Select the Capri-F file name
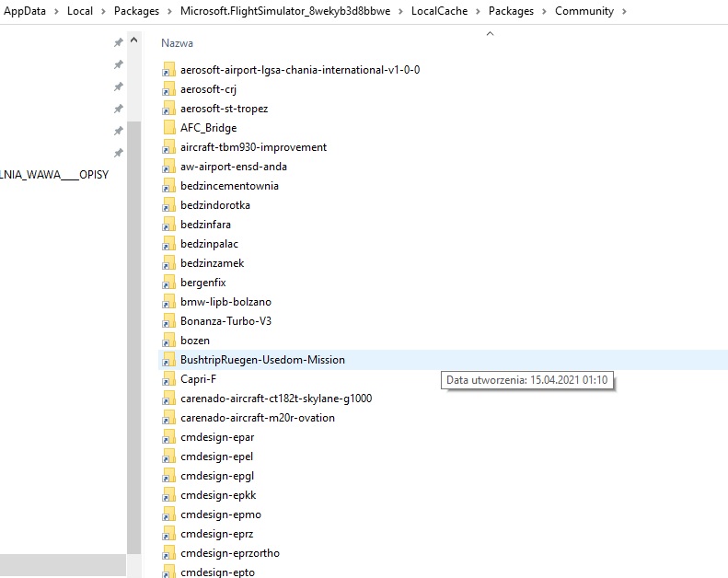 pyautogui.click(x=198, y=379)
